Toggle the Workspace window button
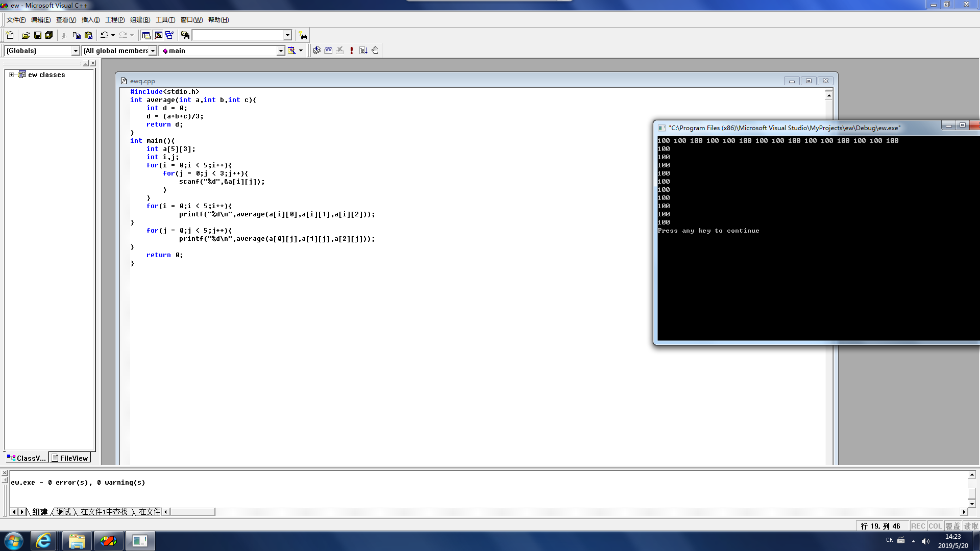Image resolution: width=980 pixels, height=551 pixels. [x=146, y=35]
